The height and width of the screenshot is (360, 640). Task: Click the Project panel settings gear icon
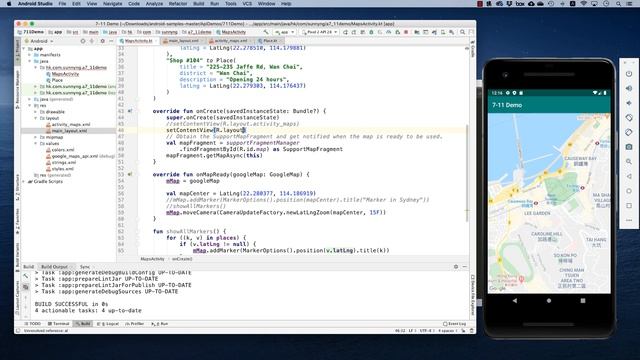click(x=102, y=41)
